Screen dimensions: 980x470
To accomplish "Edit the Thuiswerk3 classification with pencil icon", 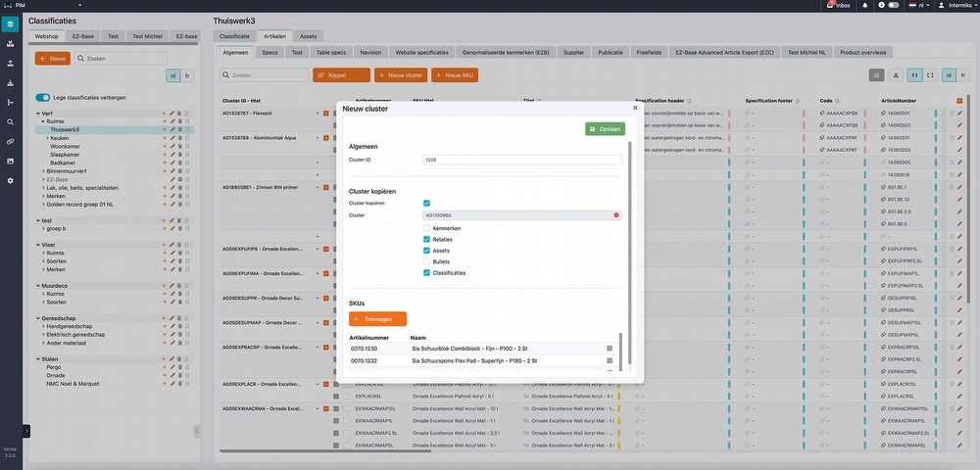I will click(x=171, y=129).
